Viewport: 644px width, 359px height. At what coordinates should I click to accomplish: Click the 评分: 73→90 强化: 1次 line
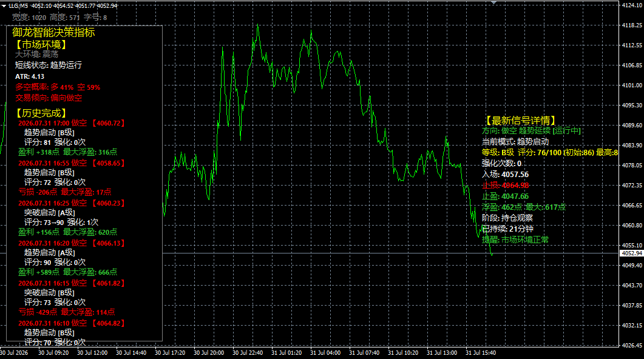coord(61,223)
